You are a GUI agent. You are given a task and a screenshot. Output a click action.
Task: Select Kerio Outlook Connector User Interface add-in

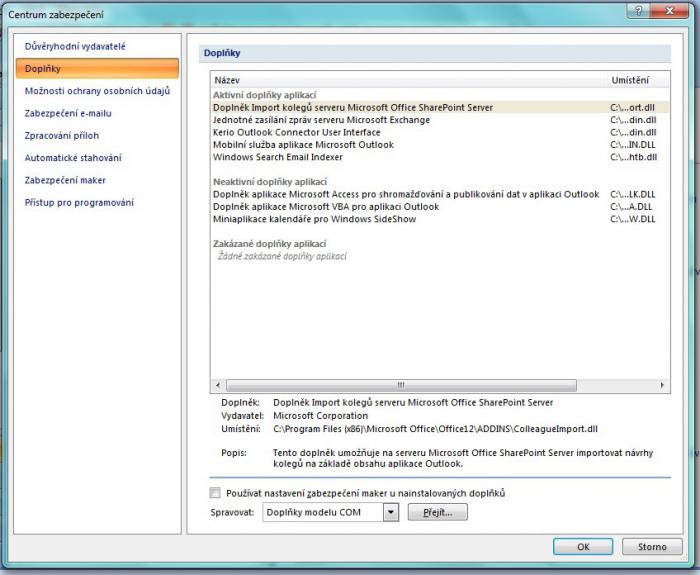(297, 132)
